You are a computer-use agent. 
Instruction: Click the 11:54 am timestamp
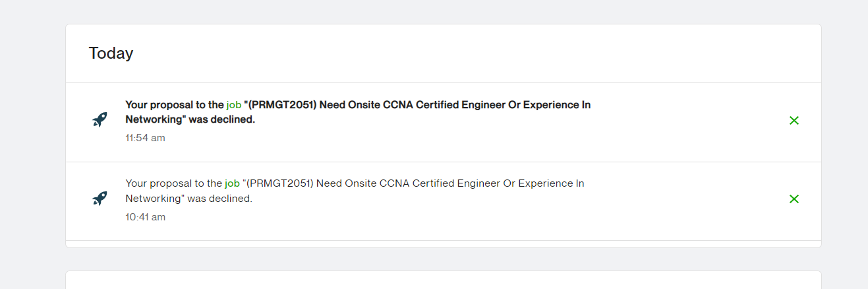(145, 138)
